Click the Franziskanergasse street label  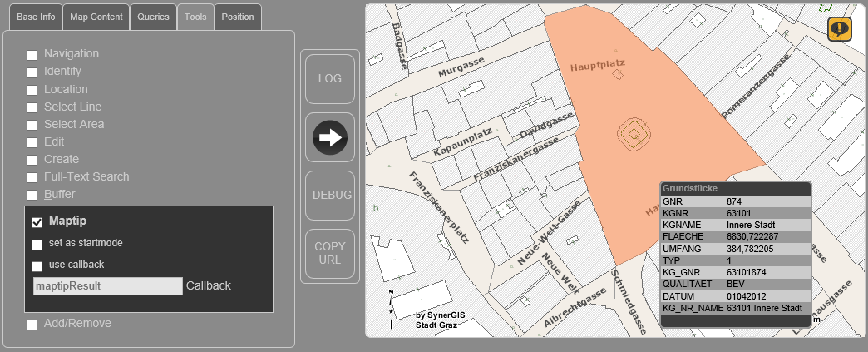[x=516, y=160]
